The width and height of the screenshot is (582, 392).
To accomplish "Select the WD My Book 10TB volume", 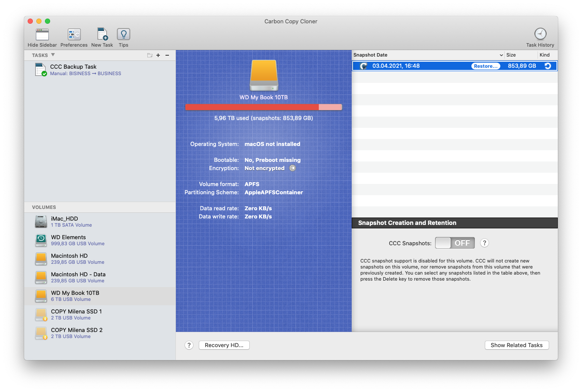I will coord(100,296).
